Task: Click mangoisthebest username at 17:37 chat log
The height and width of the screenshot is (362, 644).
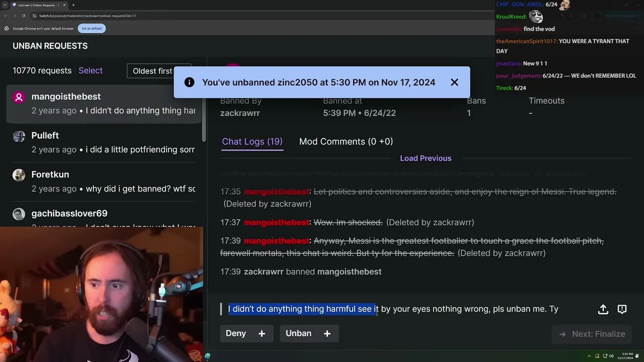Action: 276,222
